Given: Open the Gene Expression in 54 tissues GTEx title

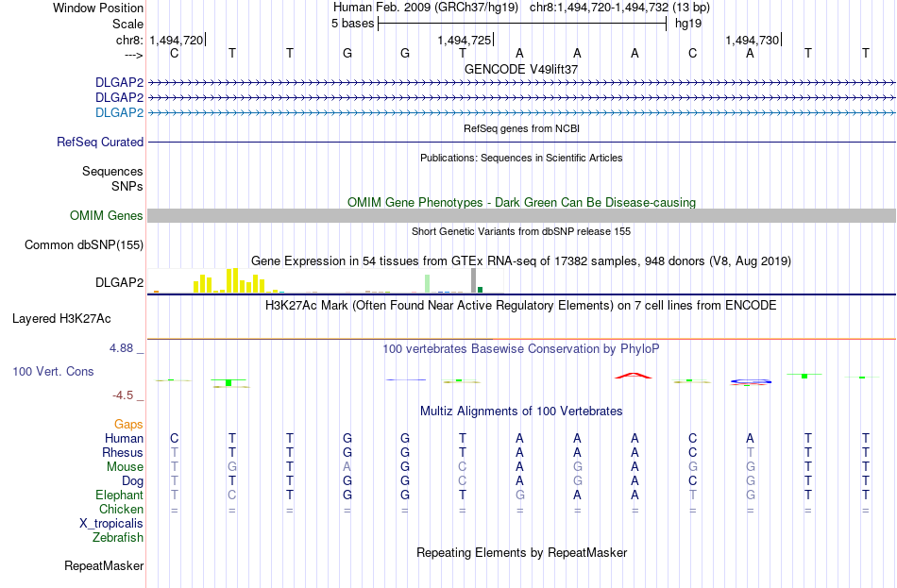Looking at the screenshot, I should click(x=521, y=260).
